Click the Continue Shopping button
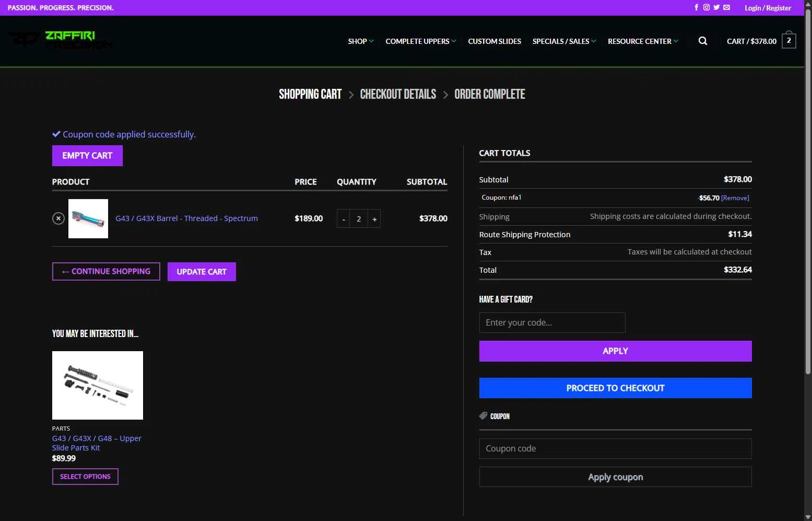The width and height of the screenshot is (812, 521). [106, 271]
